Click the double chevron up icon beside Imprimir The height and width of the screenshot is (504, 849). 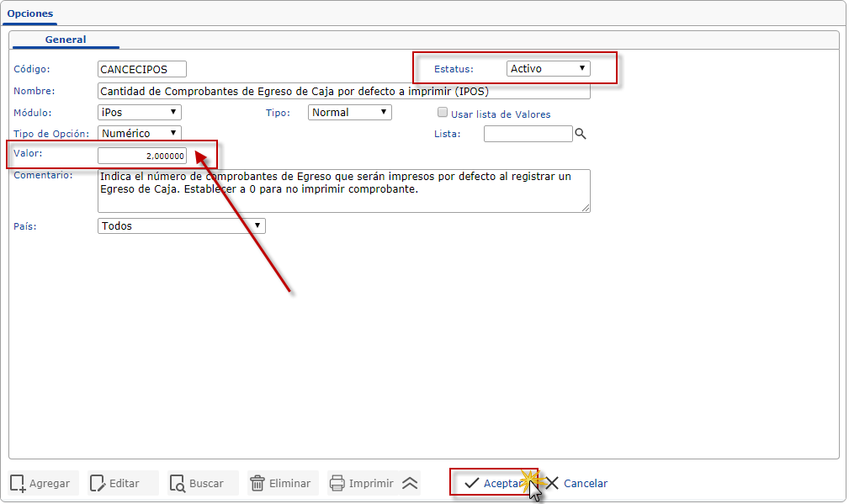point(410,484)
